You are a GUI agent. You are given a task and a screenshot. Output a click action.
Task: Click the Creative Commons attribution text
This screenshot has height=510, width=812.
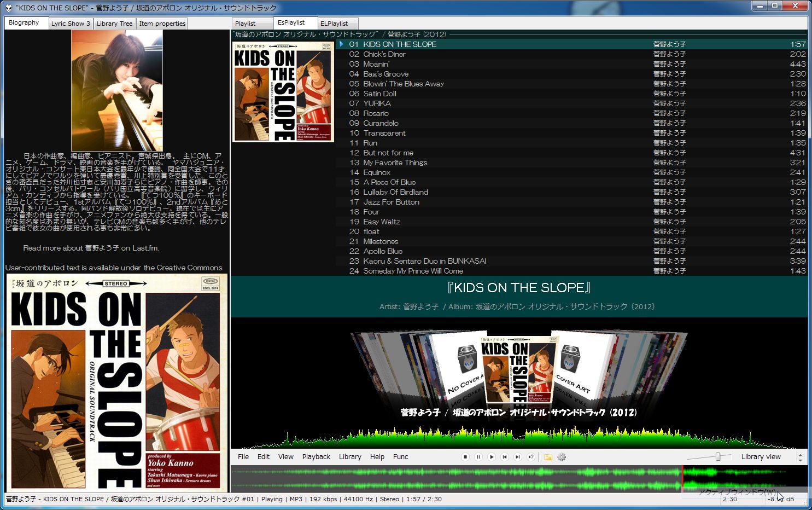[114, 268]
